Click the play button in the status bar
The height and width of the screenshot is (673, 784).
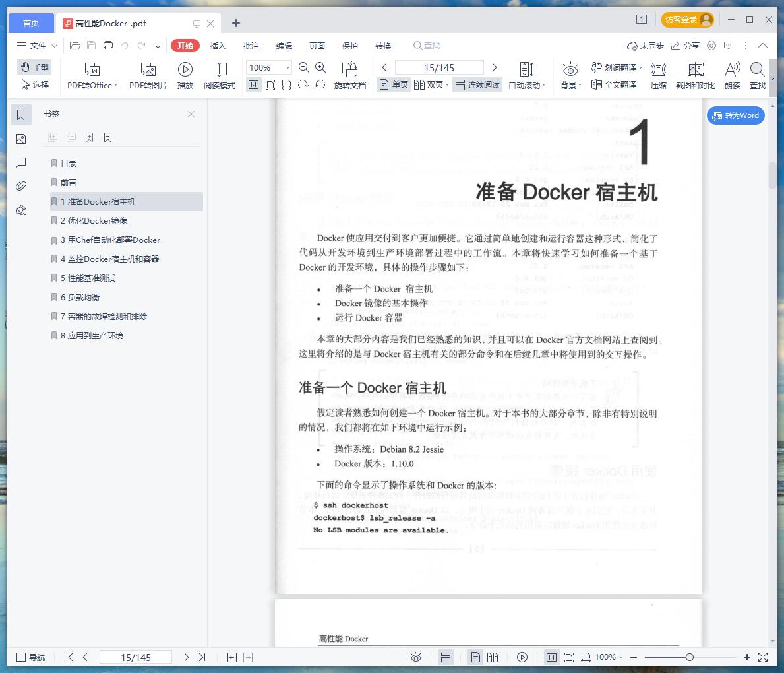point(522,657)
